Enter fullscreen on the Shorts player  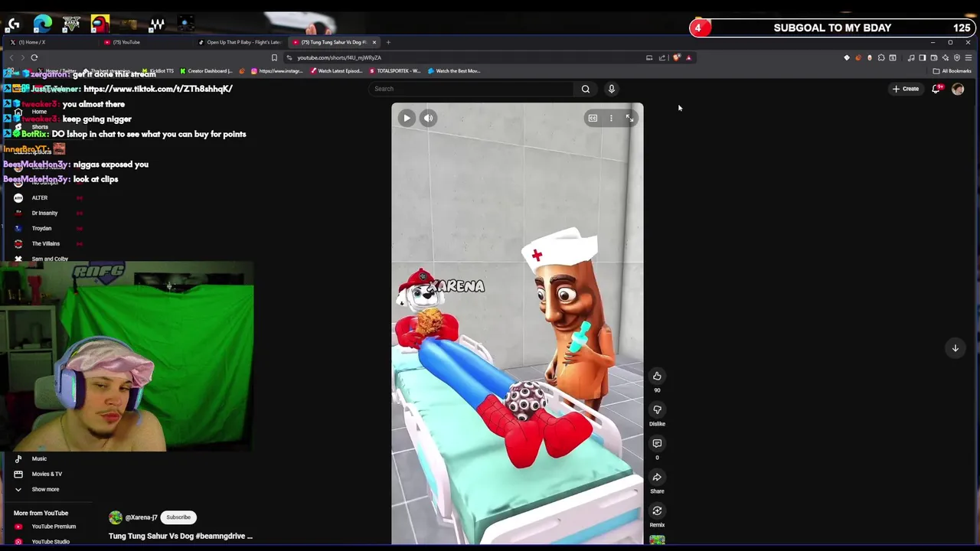[x=629, y=118]
